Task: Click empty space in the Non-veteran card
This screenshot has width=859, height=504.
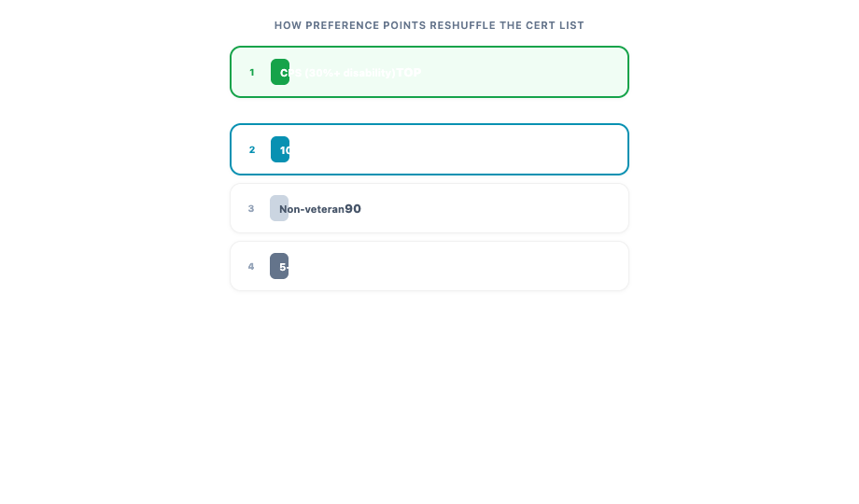Action: tap(493, 208)
